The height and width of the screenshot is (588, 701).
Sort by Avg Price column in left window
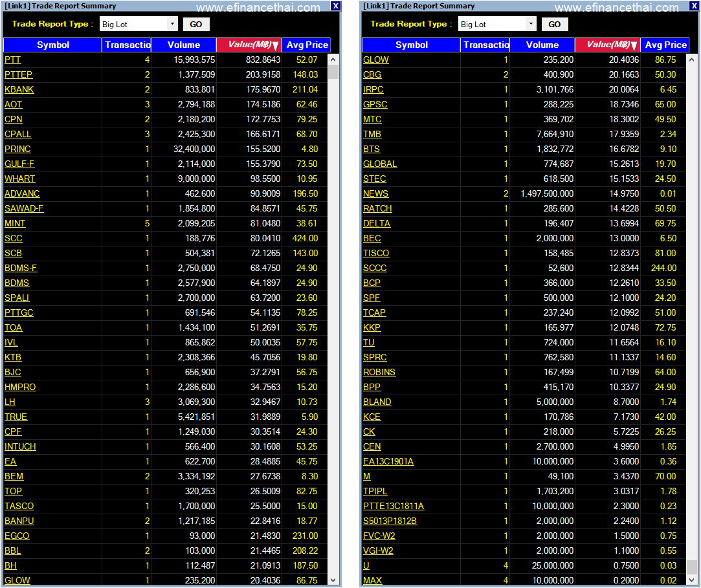[307, 45]
